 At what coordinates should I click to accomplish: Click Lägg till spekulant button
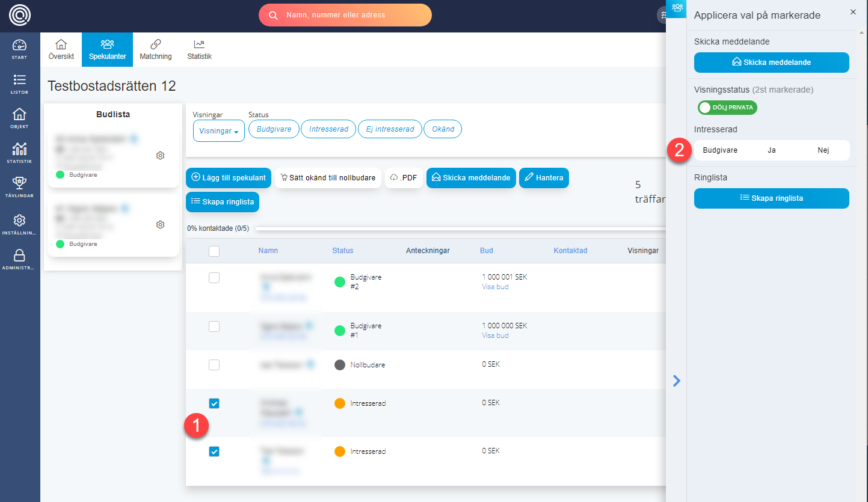click(229, 178)
